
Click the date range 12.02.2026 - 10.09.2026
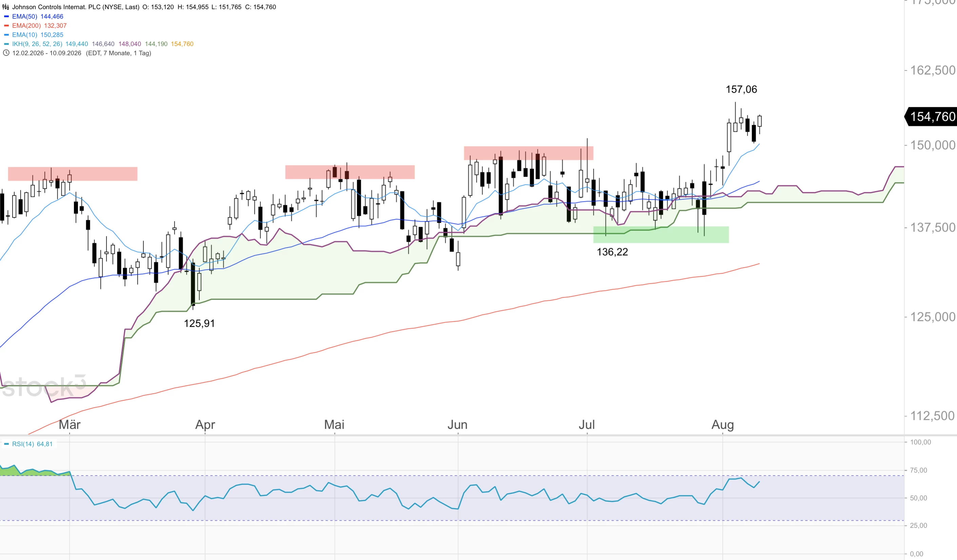click(x=47, y=53)
